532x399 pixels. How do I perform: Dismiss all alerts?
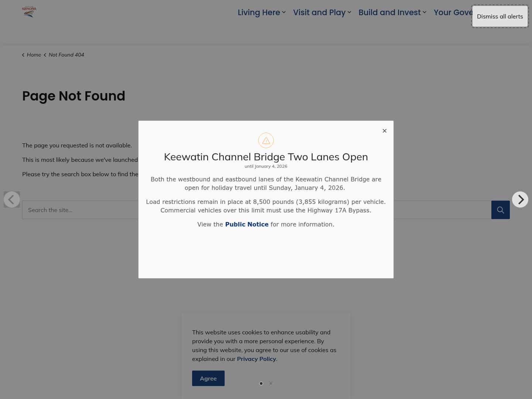point(500,16)
